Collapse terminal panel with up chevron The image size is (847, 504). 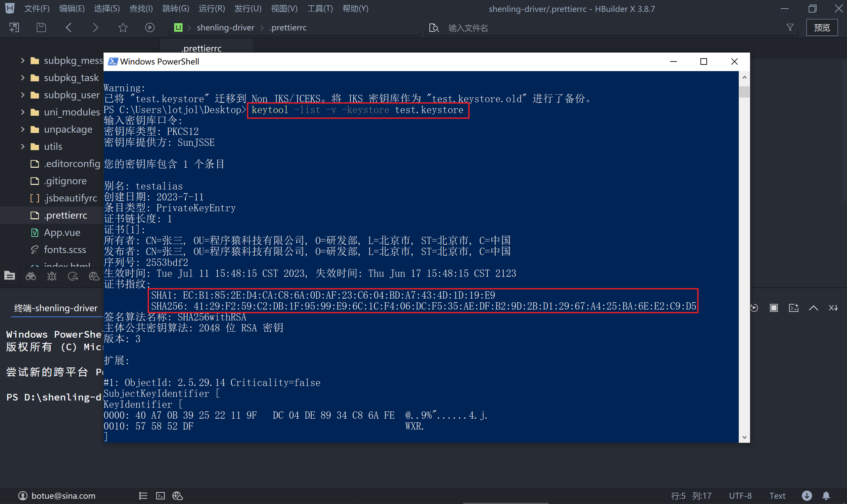click(813, 308)
